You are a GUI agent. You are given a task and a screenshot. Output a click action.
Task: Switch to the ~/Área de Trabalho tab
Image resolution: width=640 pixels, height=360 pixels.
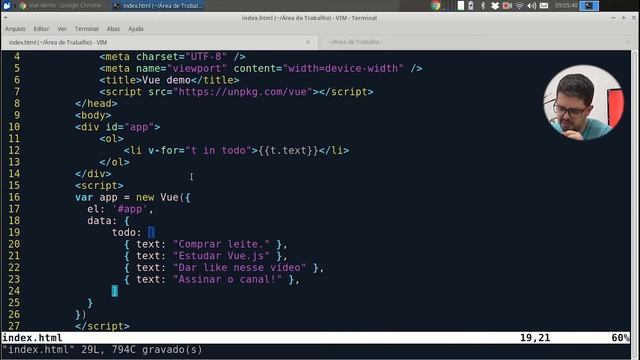click(476, 42)
